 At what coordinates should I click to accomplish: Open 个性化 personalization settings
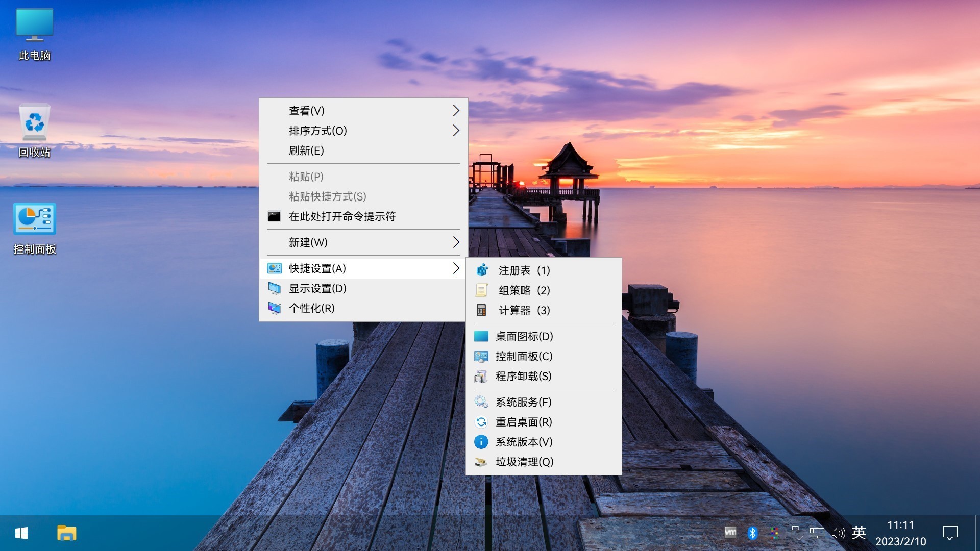click(x=311, y=308)
